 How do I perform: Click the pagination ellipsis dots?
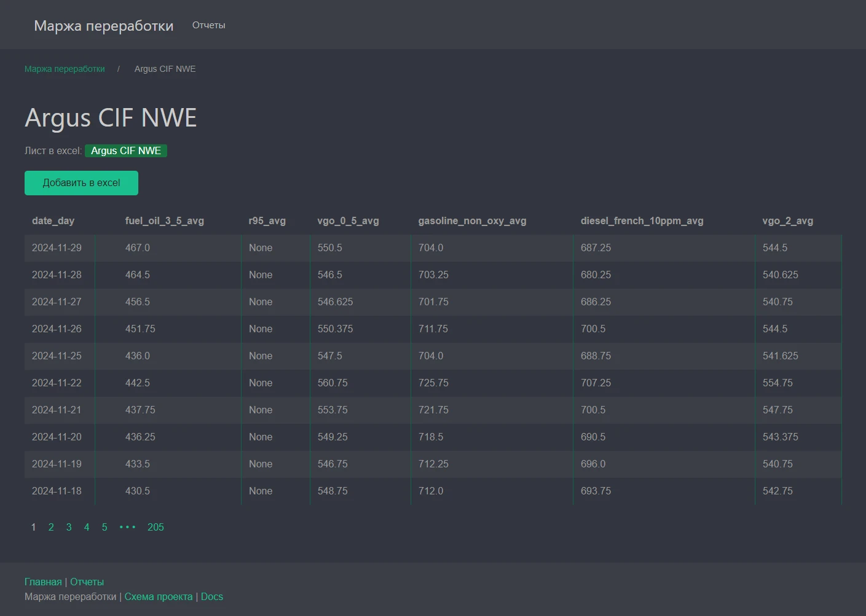(x=127, y=527)
